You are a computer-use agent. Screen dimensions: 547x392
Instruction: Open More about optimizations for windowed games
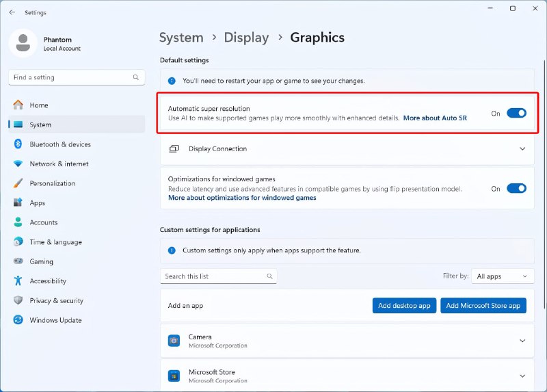click(242, 198)
